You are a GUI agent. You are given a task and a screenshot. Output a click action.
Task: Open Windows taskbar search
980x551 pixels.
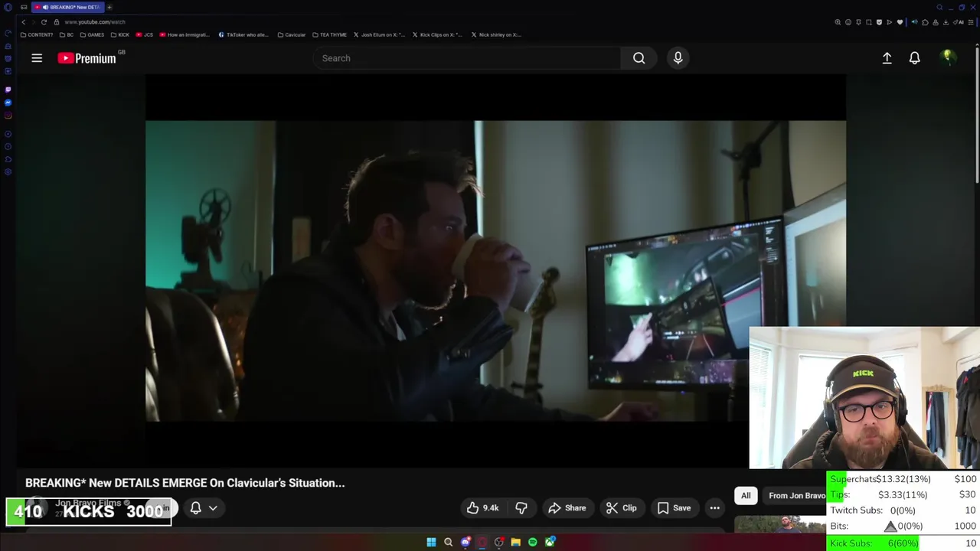448,542
